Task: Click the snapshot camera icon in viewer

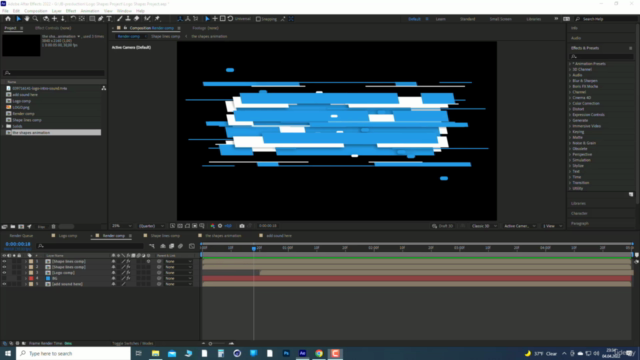Action: tap(242, 226)
